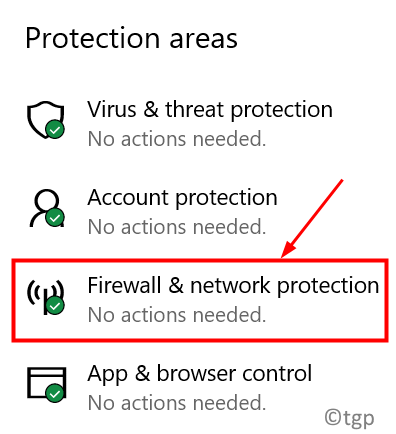Click the green checkmark badge on Firewall icon
This screenshot has width=396, height=434.
pyautogui.click(x=55, y=305)
